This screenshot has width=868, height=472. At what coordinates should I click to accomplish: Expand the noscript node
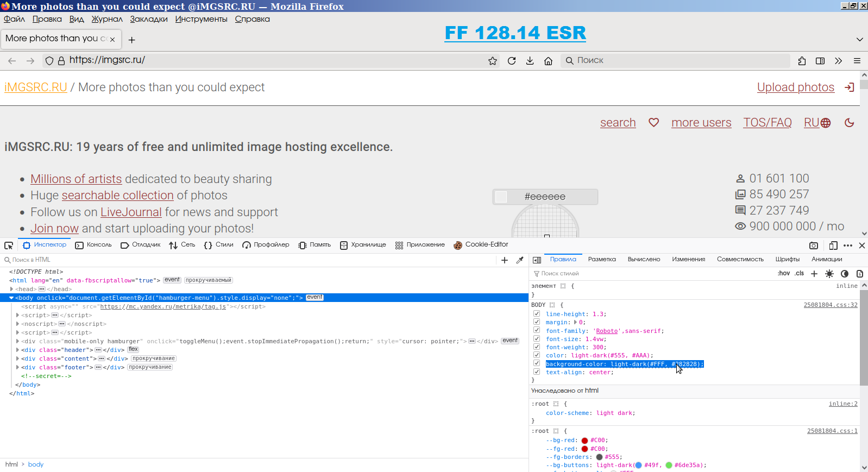[x=17, y=324]
